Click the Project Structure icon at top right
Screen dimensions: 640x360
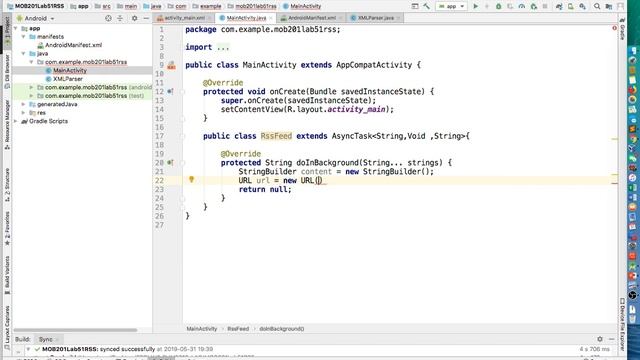coord(609,7)
